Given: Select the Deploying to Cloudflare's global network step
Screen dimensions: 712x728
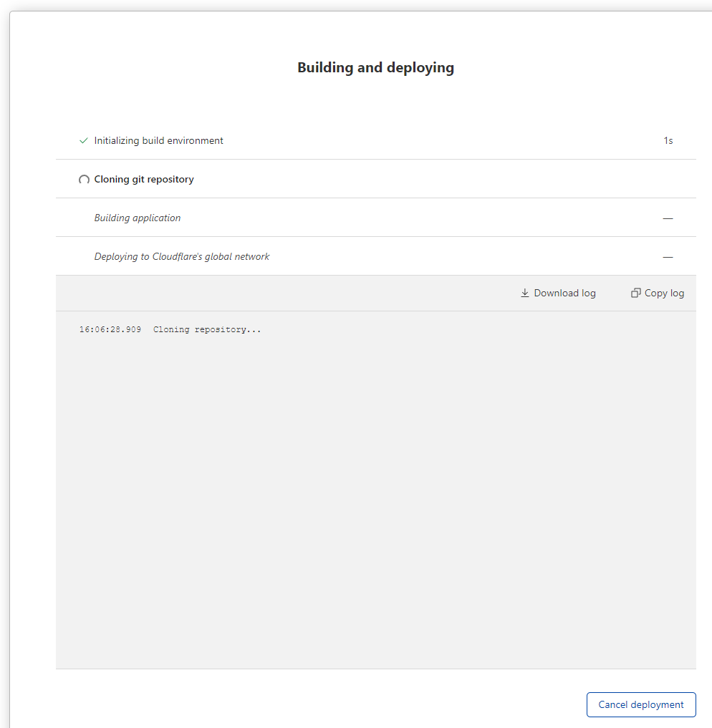Looking at the screenshot, I should [x=182, y=257].
